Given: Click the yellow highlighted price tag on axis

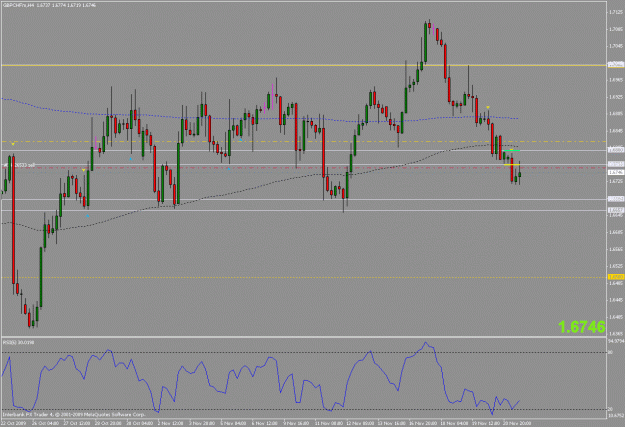Looking at the screenshot, I should tap(615, 277).
